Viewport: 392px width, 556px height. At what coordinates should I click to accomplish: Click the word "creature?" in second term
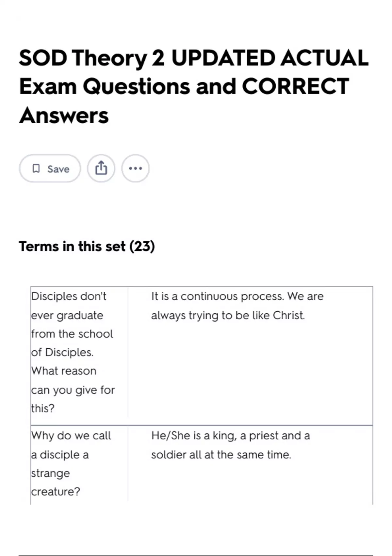coord(56,492)
